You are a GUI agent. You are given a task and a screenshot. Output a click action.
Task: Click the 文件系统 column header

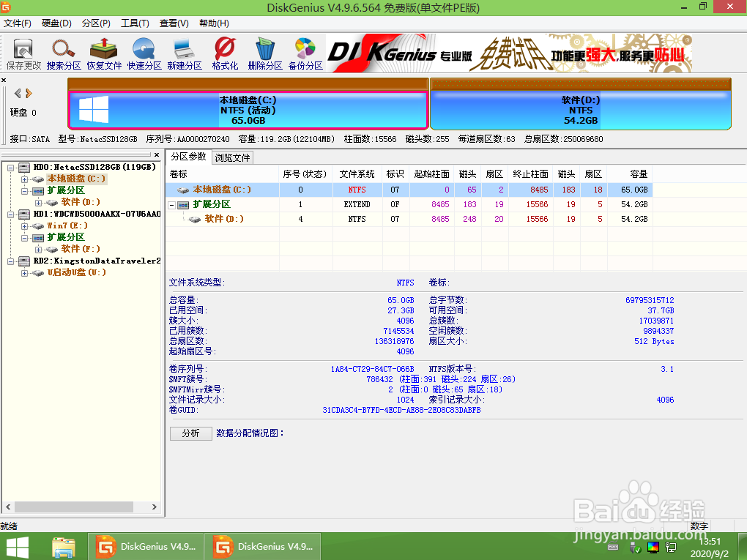[x=357, y=174]
